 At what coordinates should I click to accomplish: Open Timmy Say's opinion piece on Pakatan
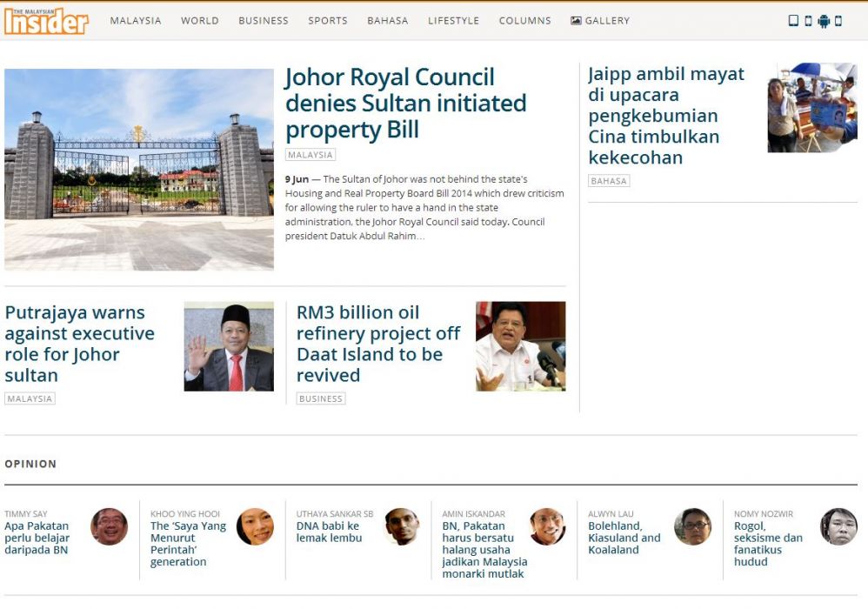point(37,538)
